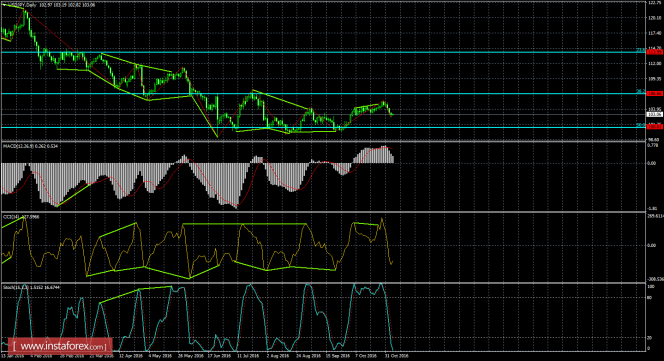The height and width of the screenshot is (361, 664).
Task: Click the 0.00 level on CCI scale
Action: (653, 246)
